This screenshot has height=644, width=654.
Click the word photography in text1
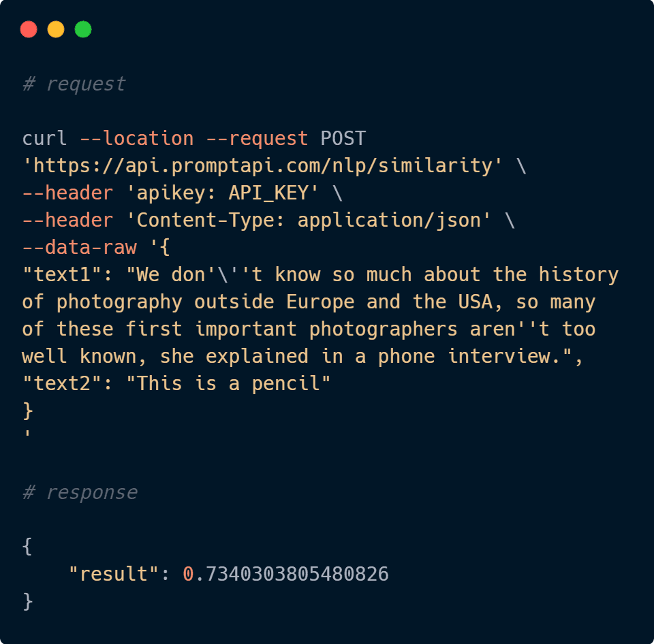119,303
